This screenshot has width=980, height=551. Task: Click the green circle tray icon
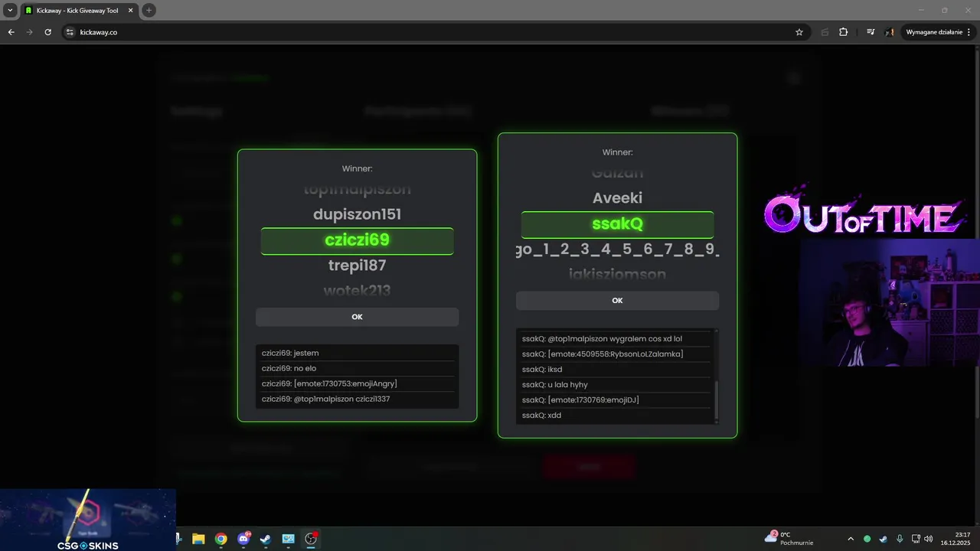pyautogui.click(x=867, y=539)
